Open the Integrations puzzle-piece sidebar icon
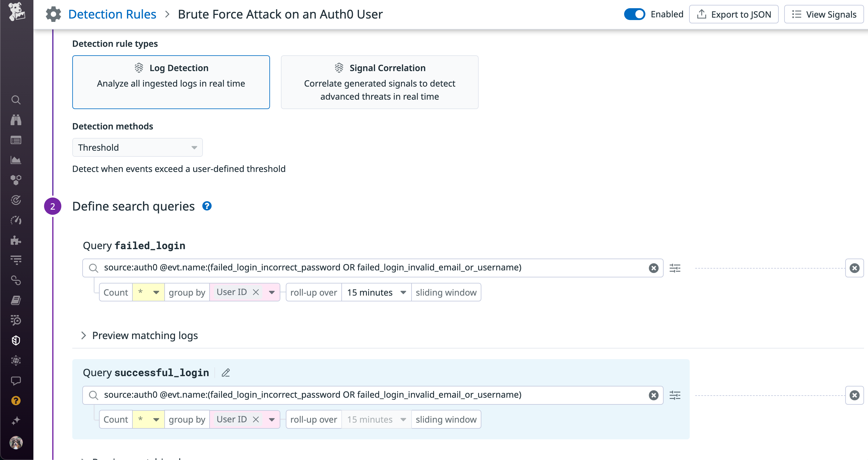 pos(16,240)
